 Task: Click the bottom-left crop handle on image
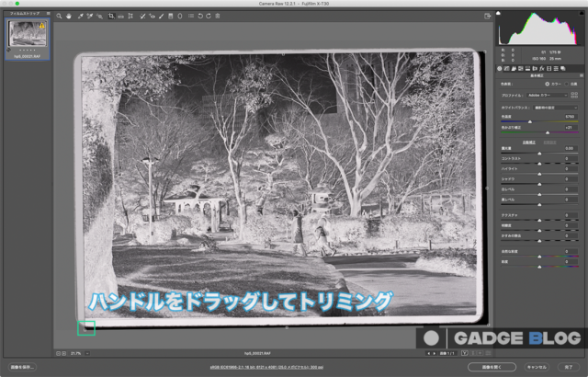coord(85,329)
